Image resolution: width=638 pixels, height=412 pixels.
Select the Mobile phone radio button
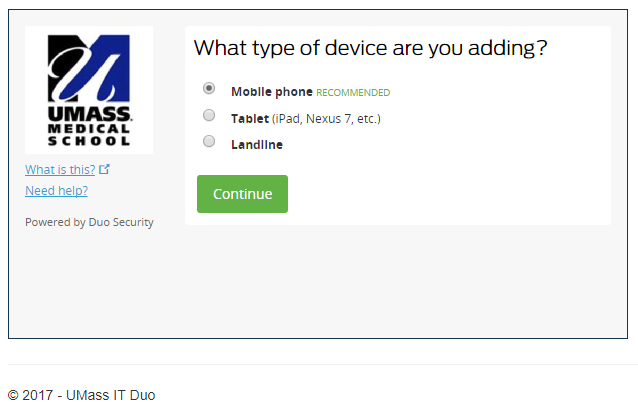[x=209, y=88]
